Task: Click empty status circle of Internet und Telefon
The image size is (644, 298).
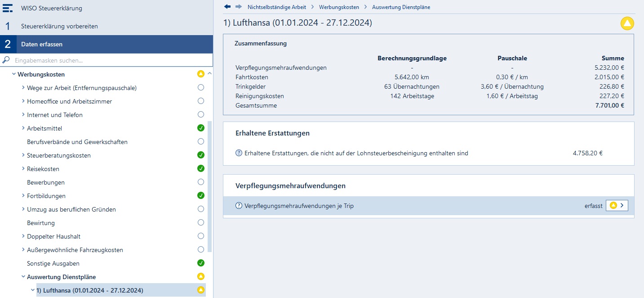Action: 201,114
